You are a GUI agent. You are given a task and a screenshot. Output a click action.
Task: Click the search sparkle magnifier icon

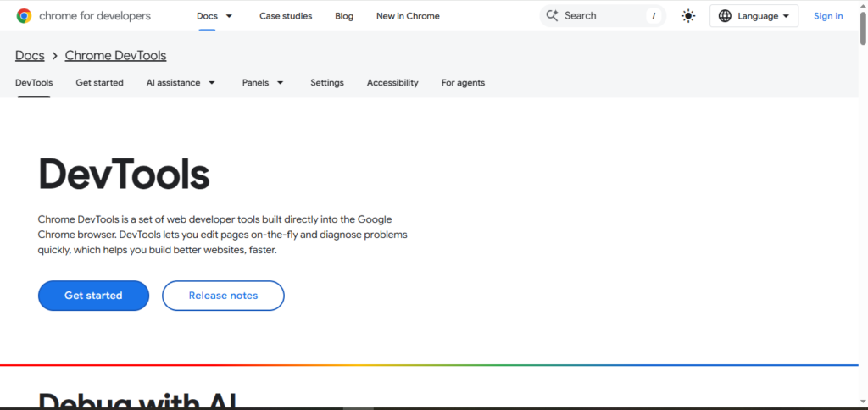coord(552,15)
